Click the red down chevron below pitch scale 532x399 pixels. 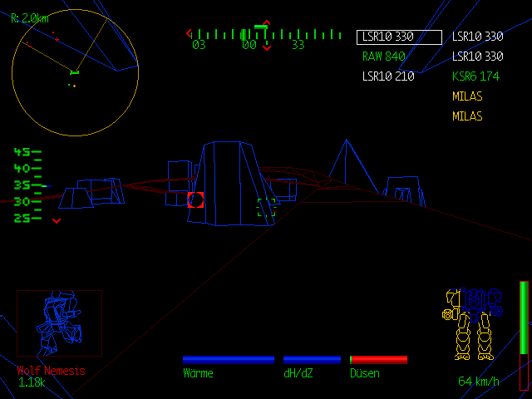[x=57, y=221]
